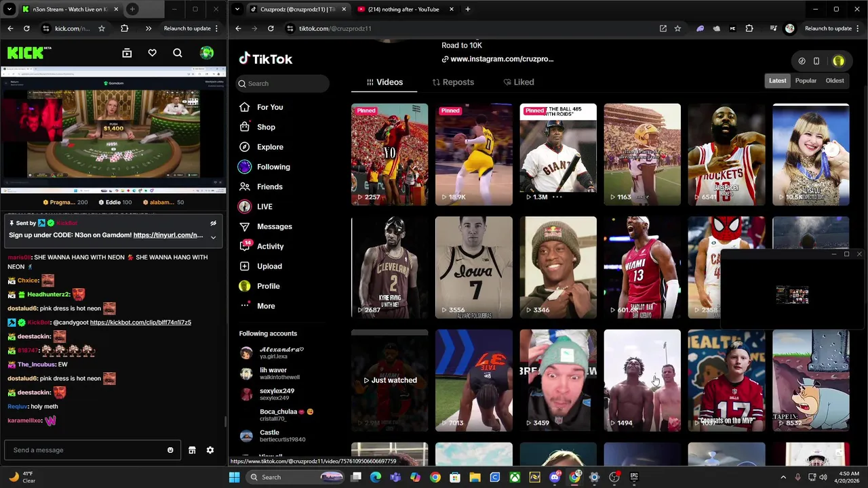Click Send a message chat input

92,450
